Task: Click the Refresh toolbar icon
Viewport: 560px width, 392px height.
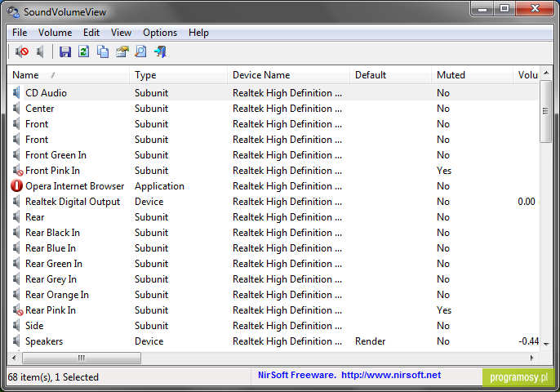Action: tap(84, 51)
